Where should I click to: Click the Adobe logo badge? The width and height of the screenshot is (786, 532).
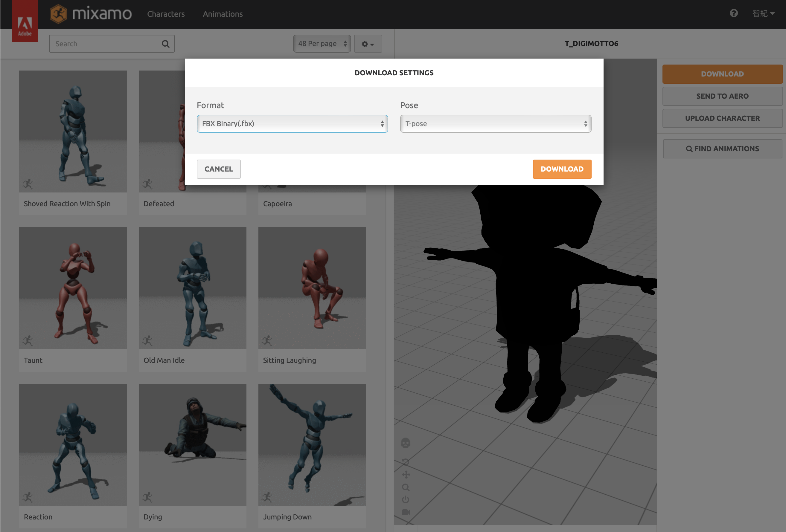(x=25, y=21)
